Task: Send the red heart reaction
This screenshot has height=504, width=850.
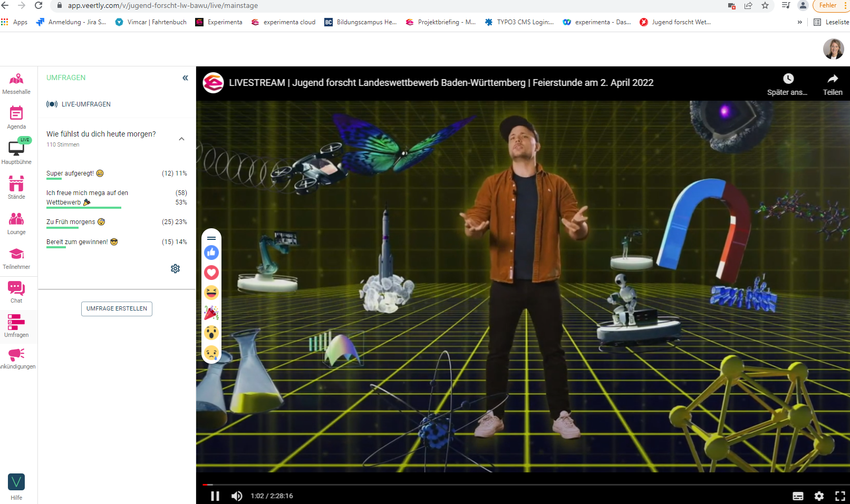Action: [x=211, y=273]
